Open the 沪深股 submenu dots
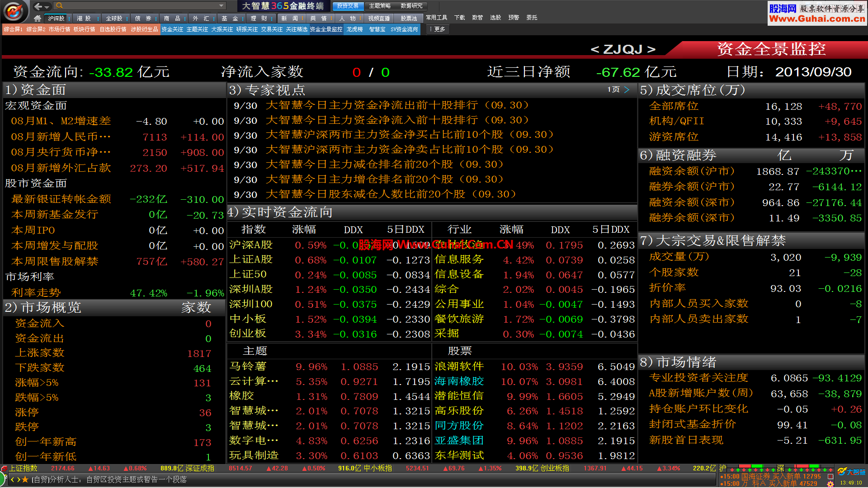This screenshot has width=868, height=488. pos(69,19)
